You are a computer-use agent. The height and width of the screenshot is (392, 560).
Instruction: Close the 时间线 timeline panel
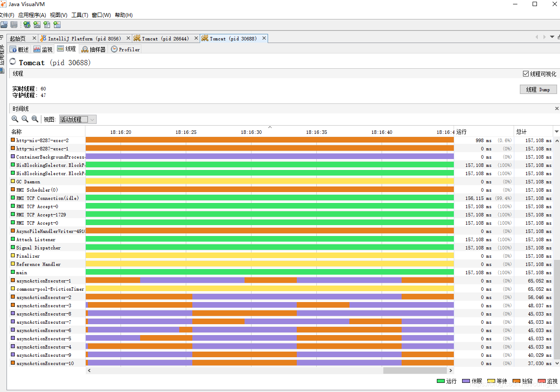click(x=557, y=108)
